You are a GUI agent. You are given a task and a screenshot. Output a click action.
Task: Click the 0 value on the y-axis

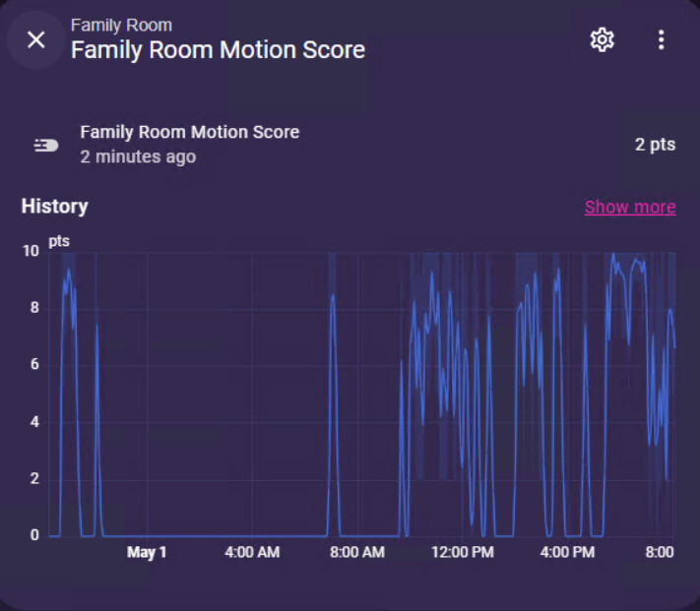pyautogui.click(x=34, y=536)
